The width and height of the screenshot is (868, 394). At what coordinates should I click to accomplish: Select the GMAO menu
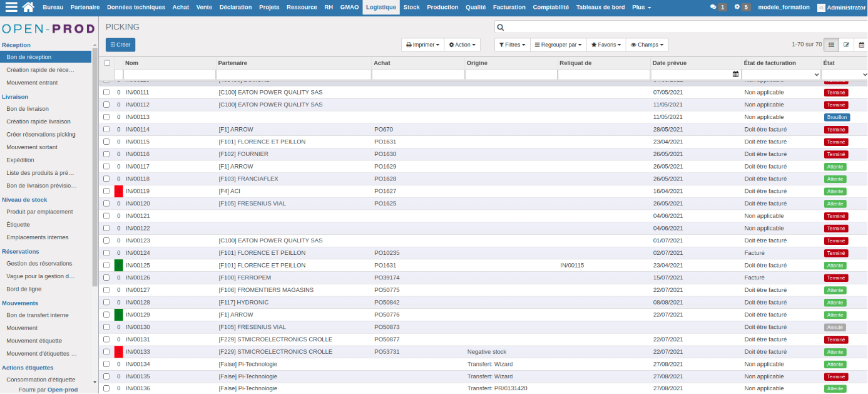pos(349,7)
